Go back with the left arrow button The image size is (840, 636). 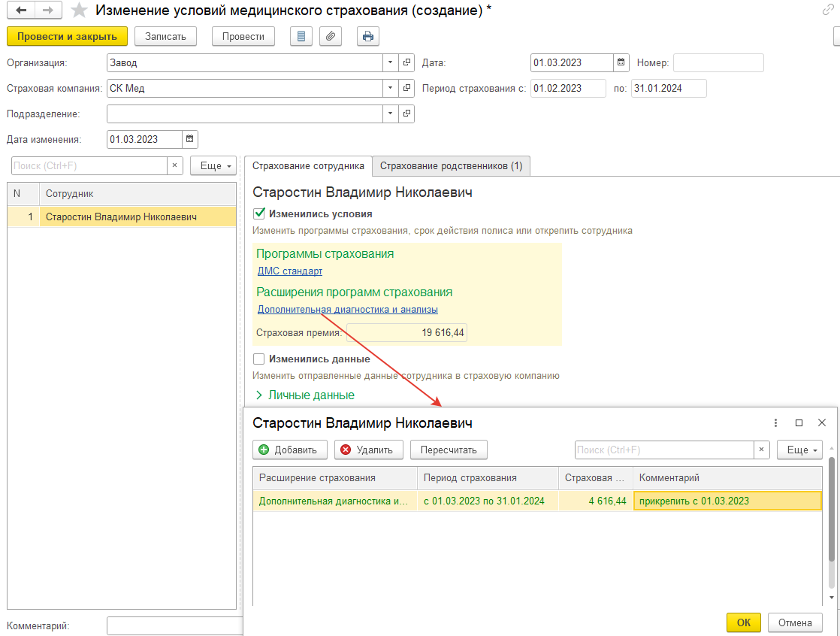click(22, 11)
